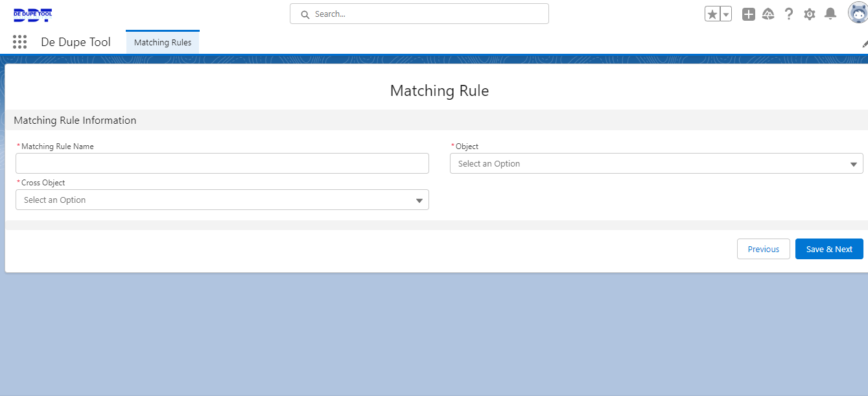Open Global Actions plus icon
The image size is (868, 396).
click(x=748, y=14)
